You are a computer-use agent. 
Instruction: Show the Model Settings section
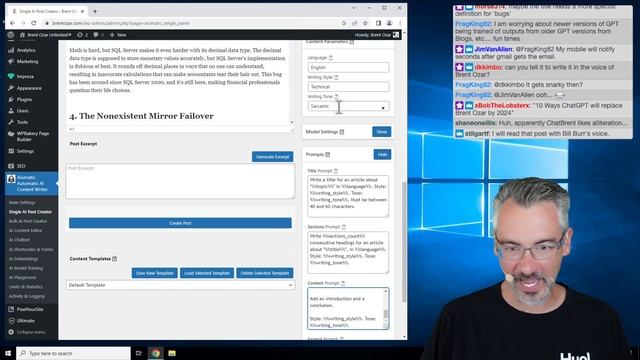point(382,132)
